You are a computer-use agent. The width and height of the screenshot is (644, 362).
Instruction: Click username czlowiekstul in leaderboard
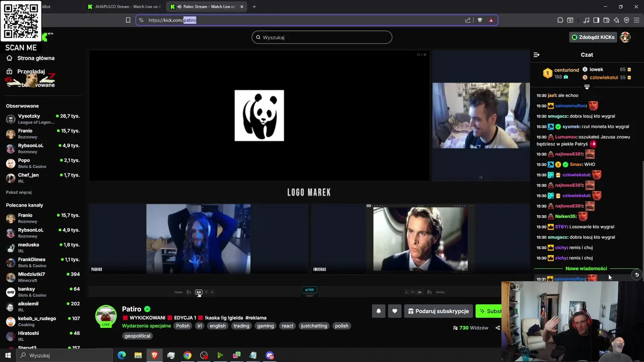coord(604,77)
